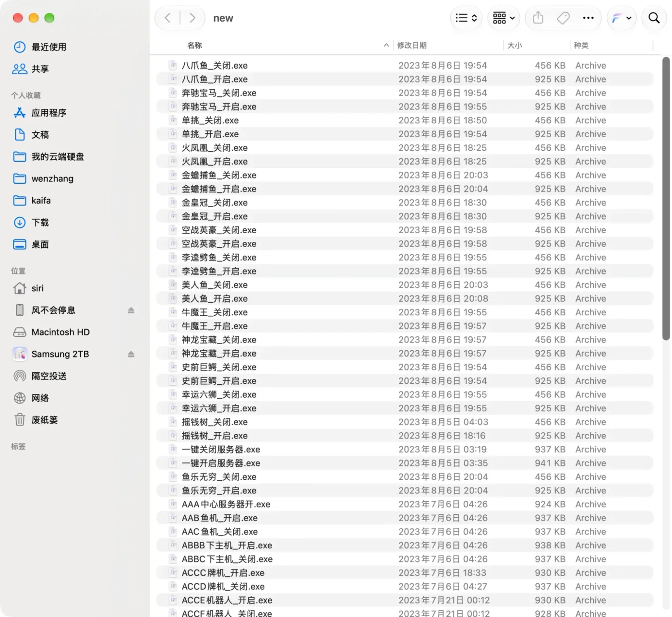Open the group-by grid dropdown

click(504, 18)
